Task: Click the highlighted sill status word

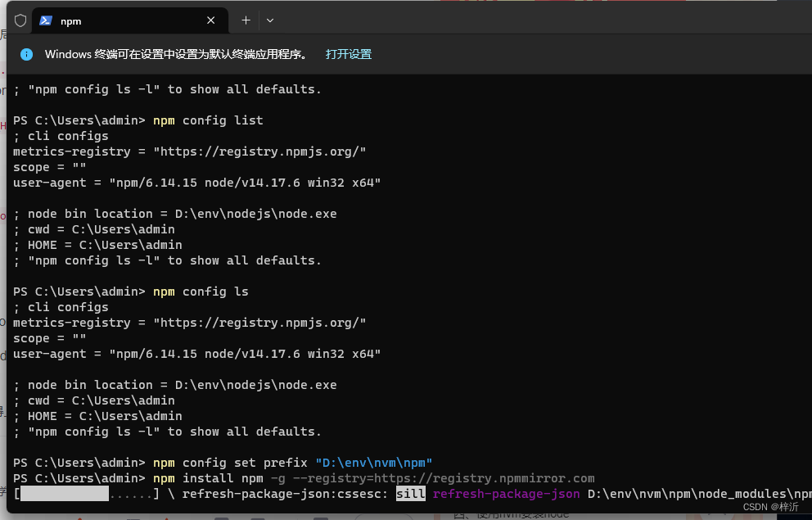Action: pyautogui.click(x=410, y=493)
